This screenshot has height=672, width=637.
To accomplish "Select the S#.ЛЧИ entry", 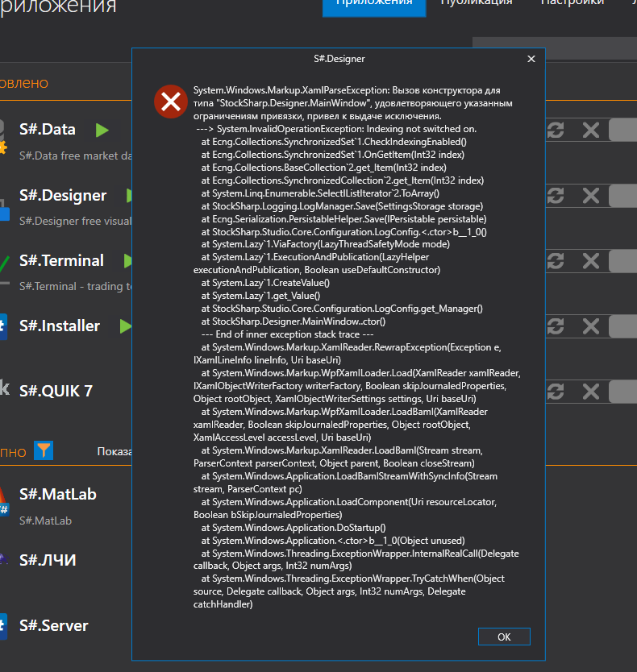I will coord(48,560).
